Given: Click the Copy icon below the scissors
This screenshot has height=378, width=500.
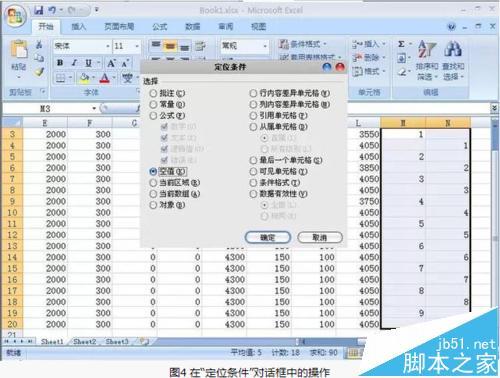Looking at the screenshot, I should point(39,58).
